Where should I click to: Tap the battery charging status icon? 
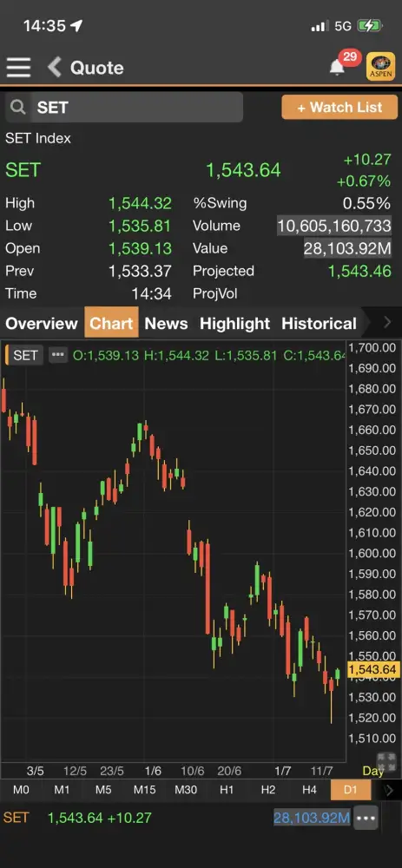[x=369, y=25]
